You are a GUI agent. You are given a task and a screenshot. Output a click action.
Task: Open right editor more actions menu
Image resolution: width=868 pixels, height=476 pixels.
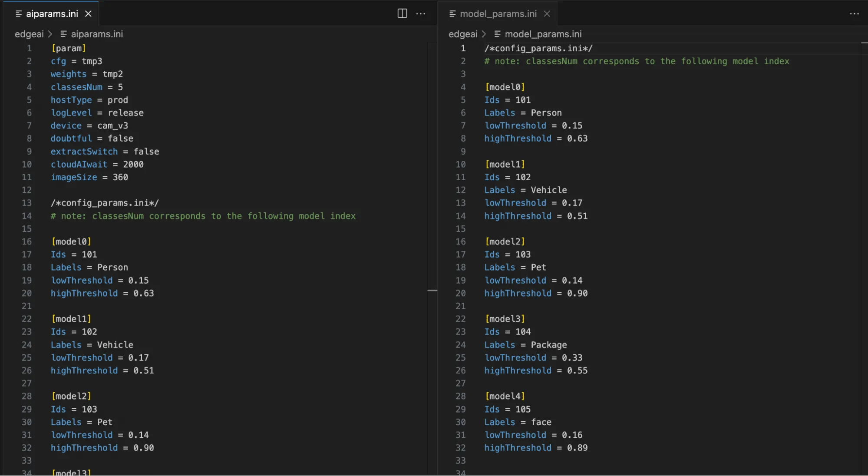click(854, 13)
